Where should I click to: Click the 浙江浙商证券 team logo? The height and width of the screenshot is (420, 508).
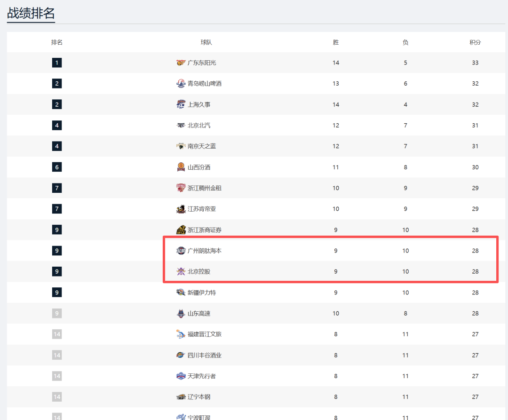tap(181, 230)
